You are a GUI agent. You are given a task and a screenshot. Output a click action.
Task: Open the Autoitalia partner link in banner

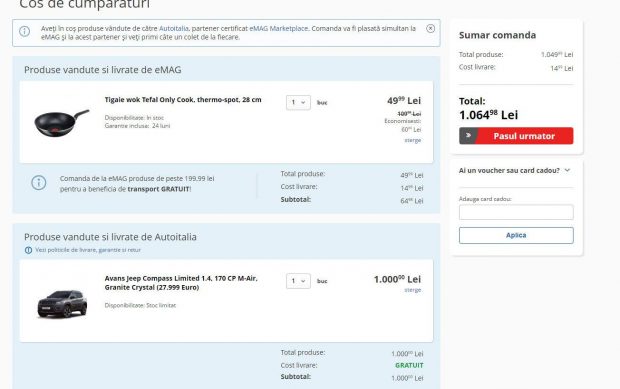click(x=174, y=28)
